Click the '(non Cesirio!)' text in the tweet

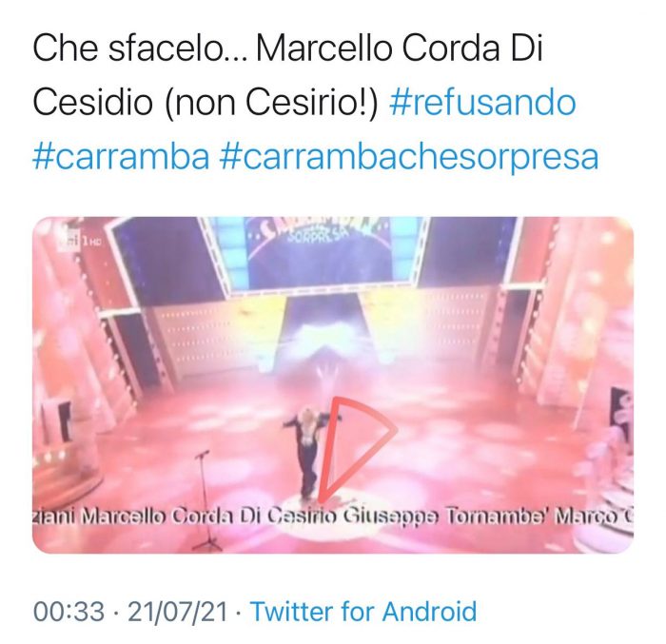pos(270,104)
